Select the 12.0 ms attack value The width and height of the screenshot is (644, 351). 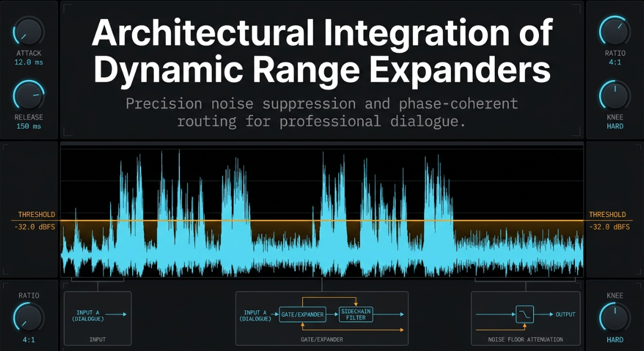click(29, 63)
